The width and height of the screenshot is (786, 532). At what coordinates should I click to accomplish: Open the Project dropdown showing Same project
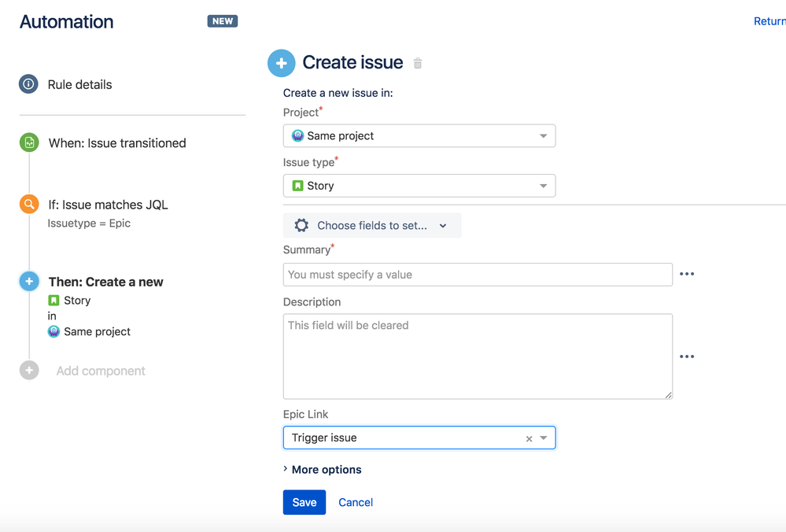coord(419,136)
